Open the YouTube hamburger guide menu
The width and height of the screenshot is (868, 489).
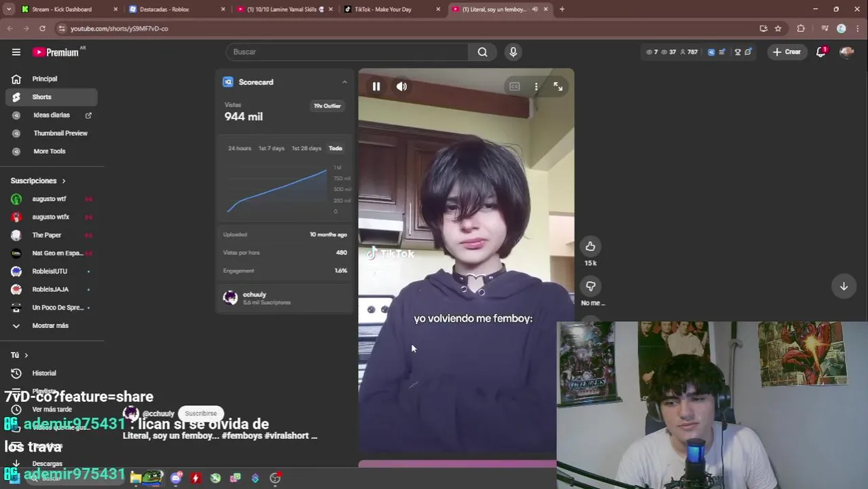point(16,52)
